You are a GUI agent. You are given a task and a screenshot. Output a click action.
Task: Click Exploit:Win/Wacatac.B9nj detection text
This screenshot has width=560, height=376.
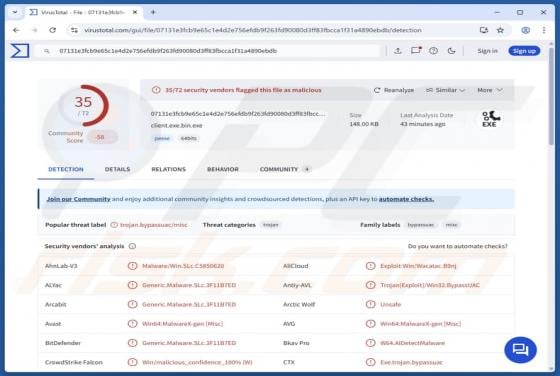click(x=418, y=266)
